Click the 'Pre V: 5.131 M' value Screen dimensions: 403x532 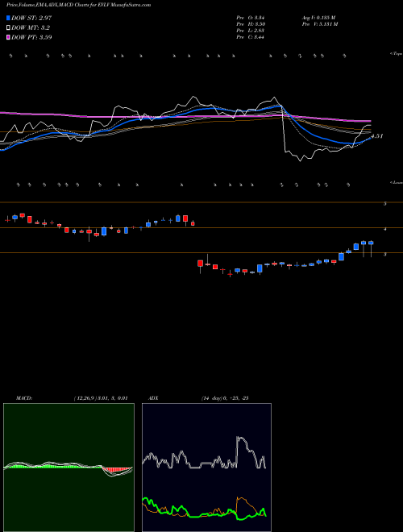point(319,24)
